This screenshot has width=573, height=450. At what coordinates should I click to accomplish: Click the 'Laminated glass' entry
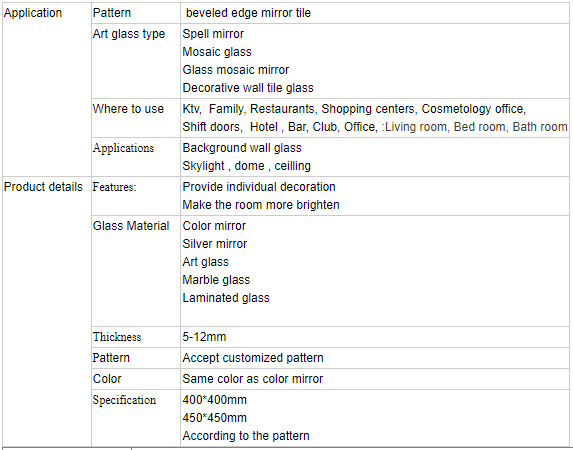(x=226, y=298)
